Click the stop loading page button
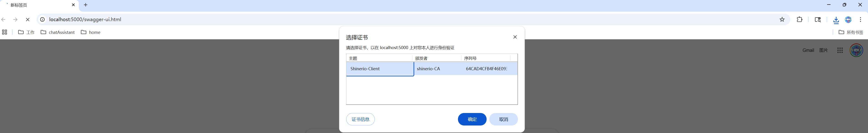This screenshot has width=868, height=133. pyautogui.click(x=28, y=20)
